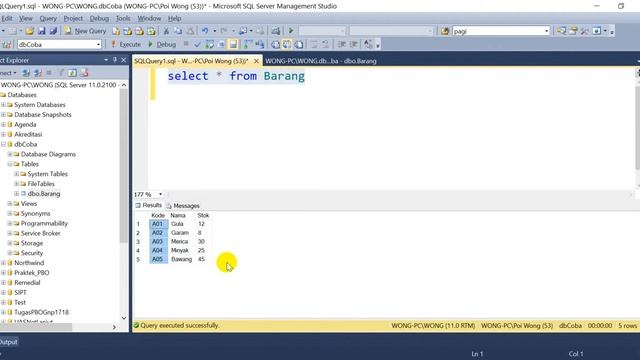Expand the Northwind database
The width and height of the screenshot is (640, 360).
tap(3, 263)
